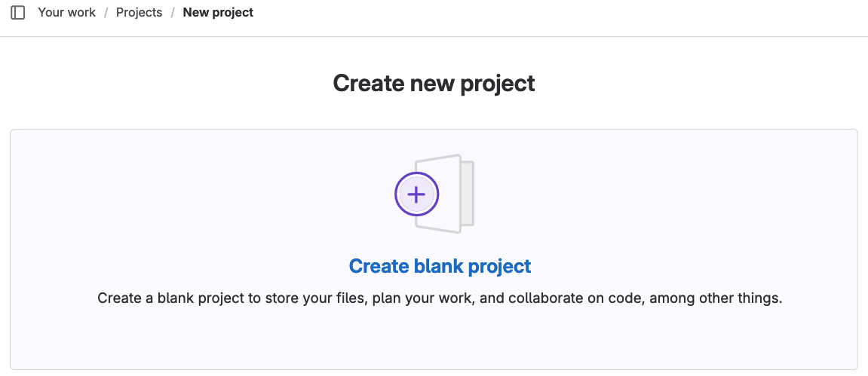Click the plus sign inside the purple circle
Image resolution: width=868 pixels, height=376 pixels.
pyautogui.click(x=416, y=194)
